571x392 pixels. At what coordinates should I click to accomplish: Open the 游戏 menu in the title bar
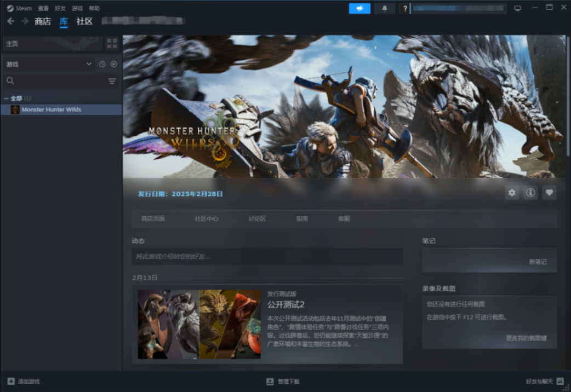(77, 8)
